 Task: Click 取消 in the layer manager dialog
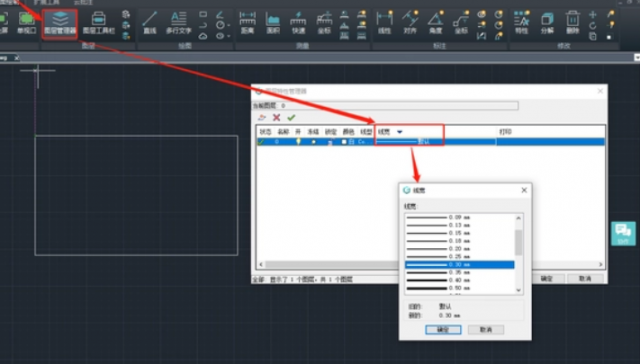pyautogui.click(x=585, y=279)
